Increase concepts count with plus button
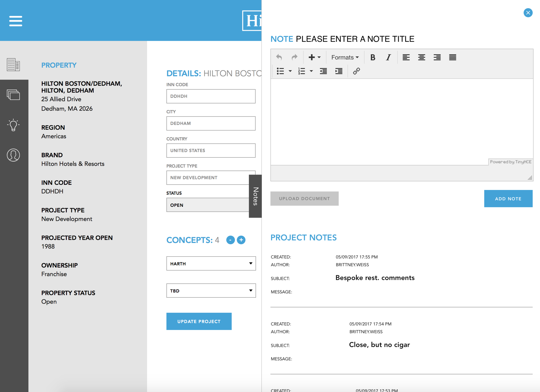This screenshot has width=540, height=392. click(x=241, y=240)
